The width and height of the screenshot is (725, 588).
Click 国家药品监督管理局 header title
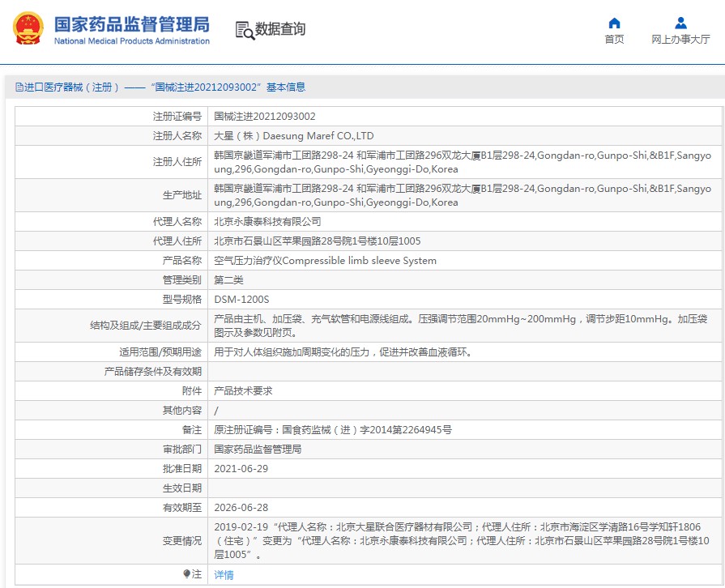click(x=132, y=24)
